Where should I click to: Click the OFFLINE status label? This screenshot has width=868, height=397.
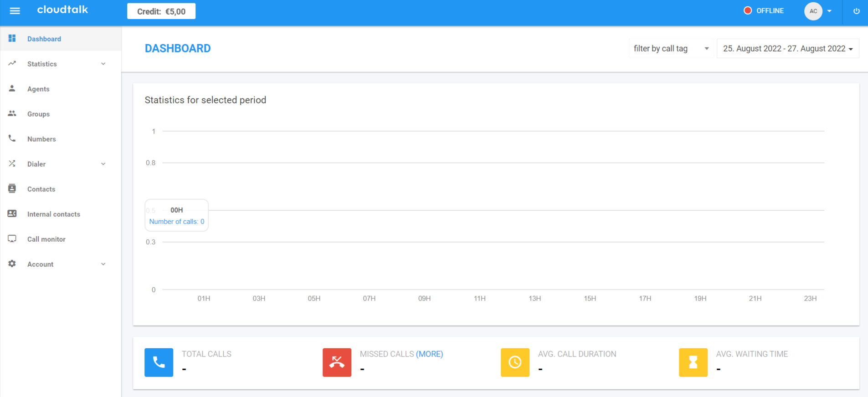[770, 10]
